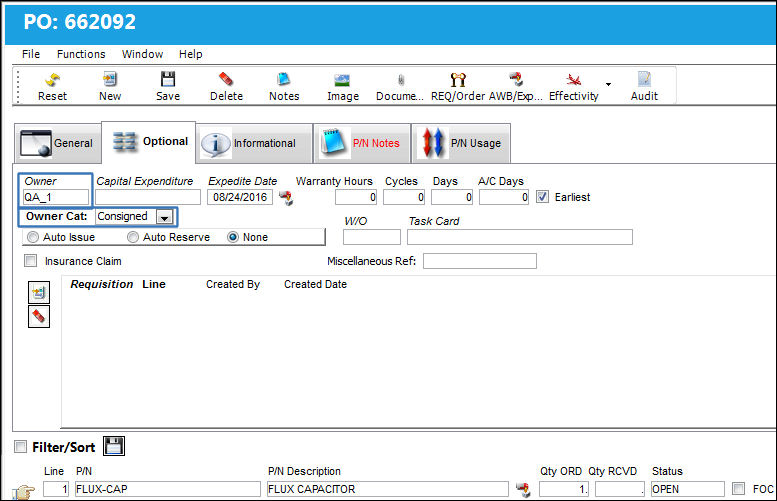Open the File menu
This screenshot has height=501, width=777.
pos(31,54)
